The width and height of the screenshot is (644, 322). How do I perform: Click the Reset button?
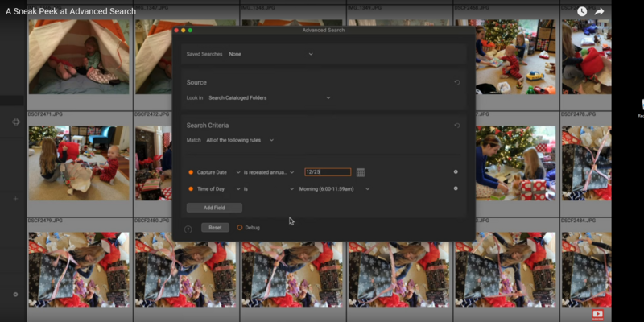click(215, 228)
